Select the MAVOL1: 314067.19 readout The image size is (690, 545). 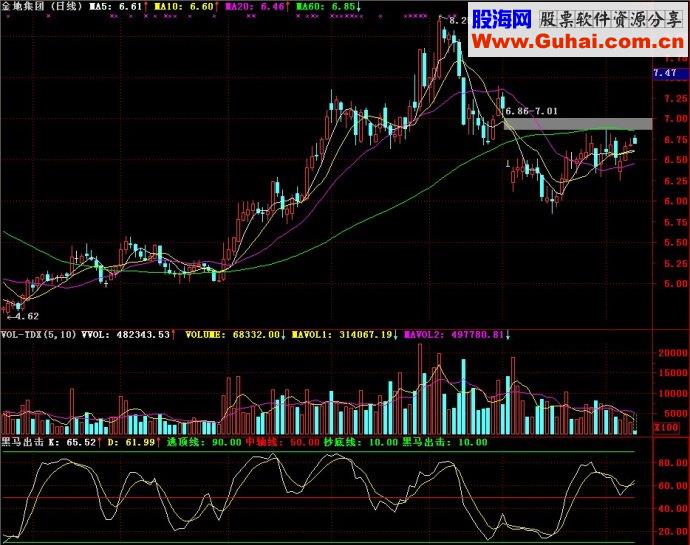pos(345,335)
